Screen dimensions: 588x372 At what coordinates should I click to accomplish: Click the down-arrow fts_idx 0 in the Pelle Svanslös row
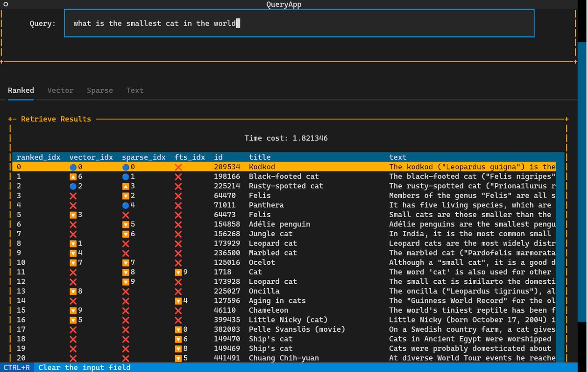(x=181, y=329)
